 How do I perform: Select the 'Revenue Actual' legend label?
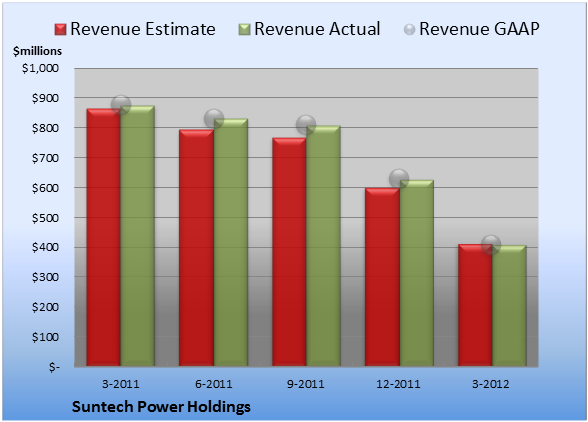pos(317,29)
